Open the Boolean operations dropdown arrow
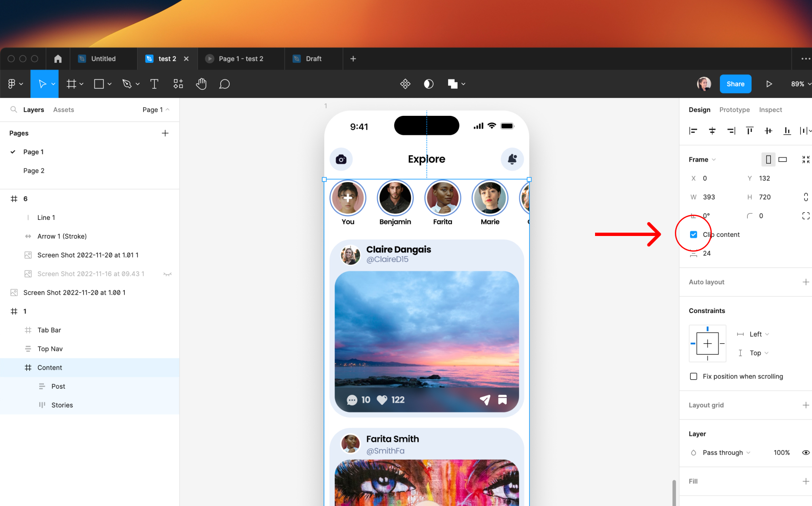The height and width of the screenshot is (506, 812). tap(463, 84)
